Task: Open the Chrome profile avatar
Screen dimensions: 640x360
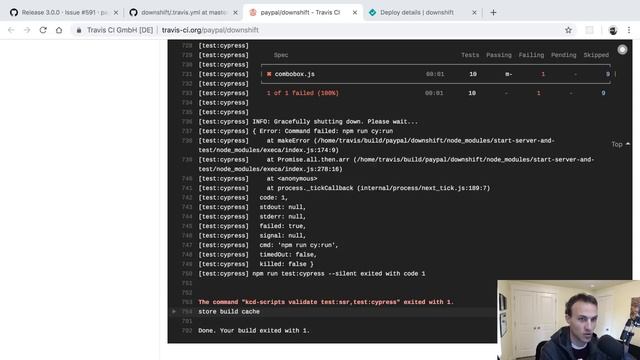Action: [613, 30]
